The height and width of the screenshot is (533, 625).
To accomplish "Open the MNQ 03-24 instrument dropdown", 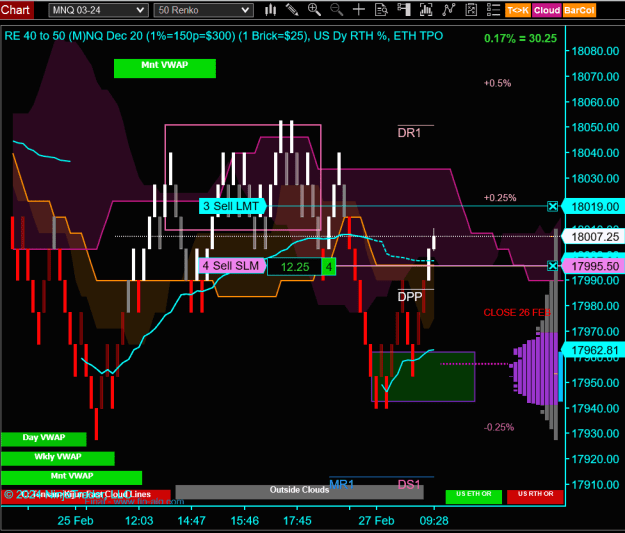I will coord(98,10).
